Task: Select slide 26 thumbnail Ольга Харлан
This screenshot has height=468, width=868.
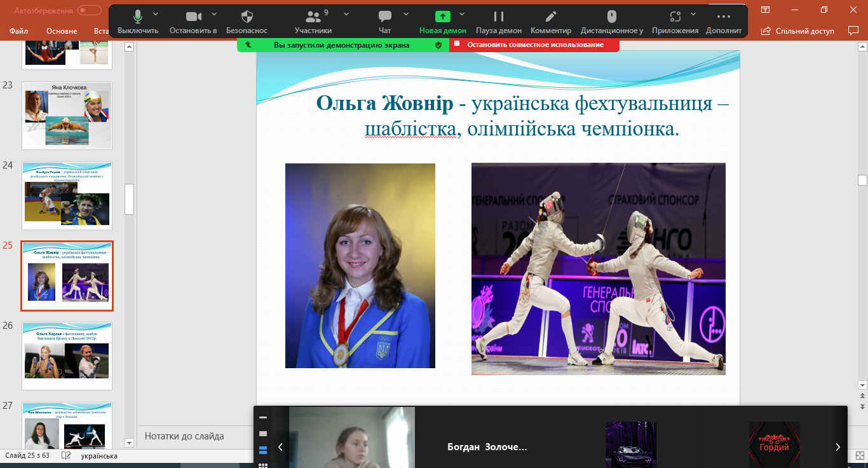Action: pos(67,356)
